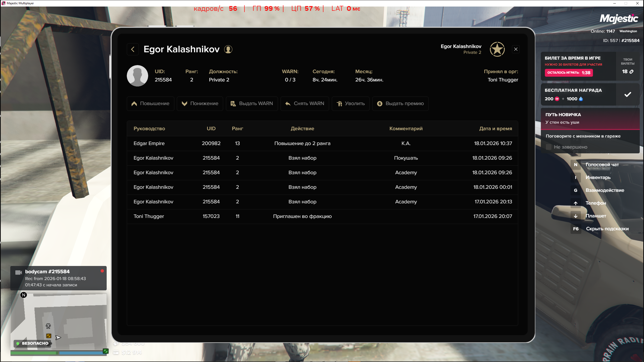Click the ticket icon next to 18

[631, 72]
